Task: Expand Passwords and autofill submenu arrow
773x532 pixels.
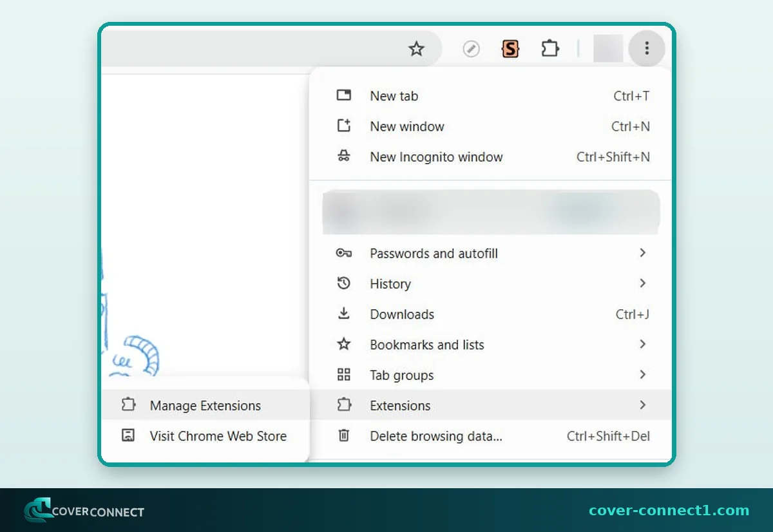Action: click(x=642, y=253)
